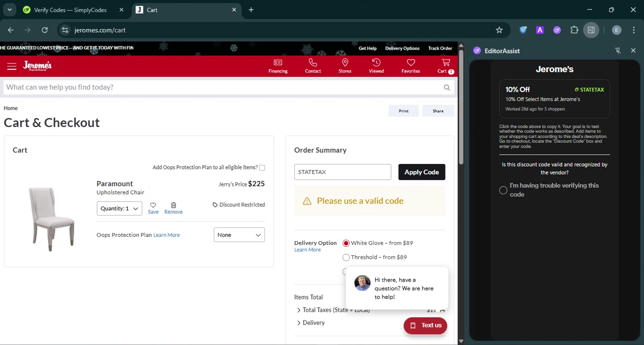Open the chat popup message bubble
This screenshot has width=644, height=345.
point(397,288)
